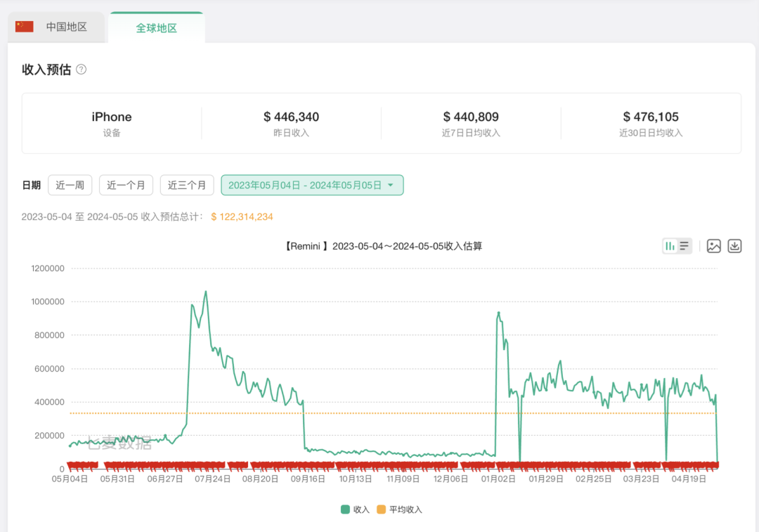Select the 全球地区 tab
The height and width of the screenshot is (532, 759).
(x=156, y=28)
